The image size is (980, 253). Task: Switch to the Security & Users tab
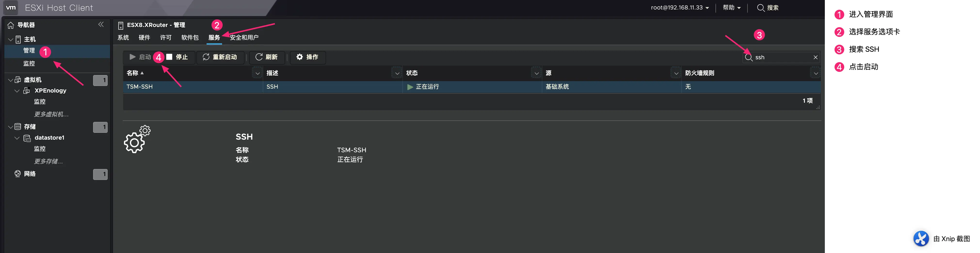(x=244, y=37)
